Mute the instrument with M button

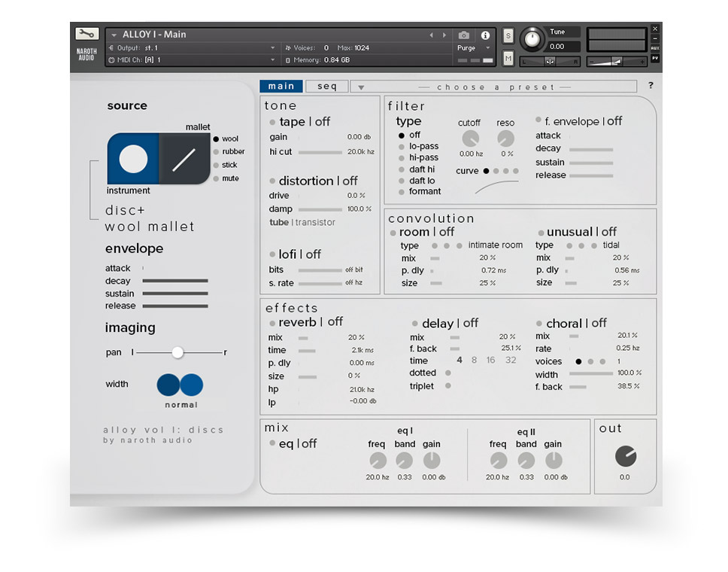[x=508, y=59]
